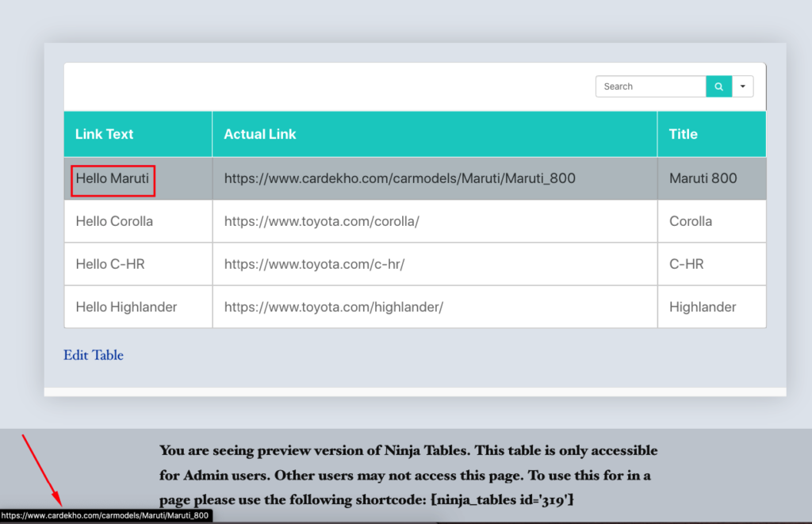This screenshot has height=524, width=812.
Task: Click the toyota.com/c-hr/ URL cell
Action: point(314,264)
